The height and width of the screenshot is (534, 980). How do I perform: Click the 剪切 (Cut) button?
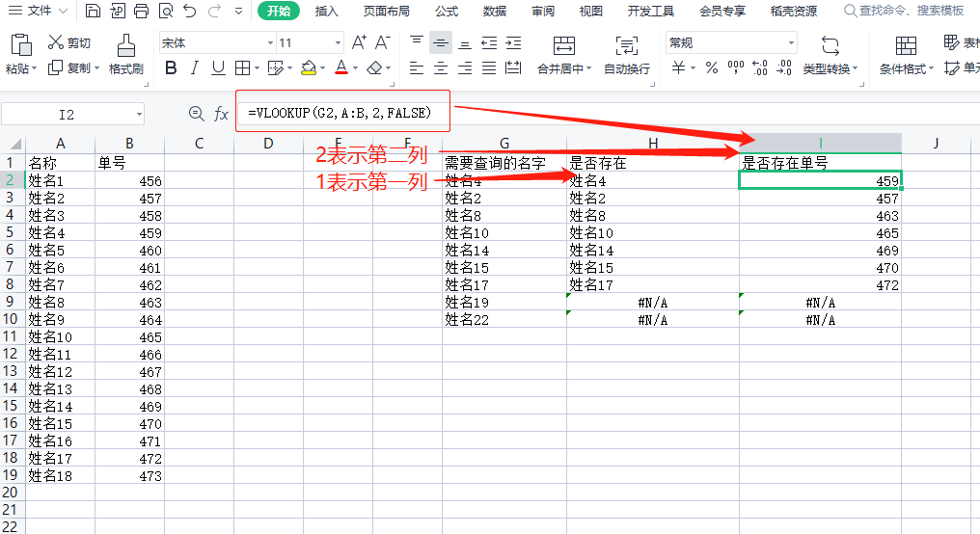[69, 42]
